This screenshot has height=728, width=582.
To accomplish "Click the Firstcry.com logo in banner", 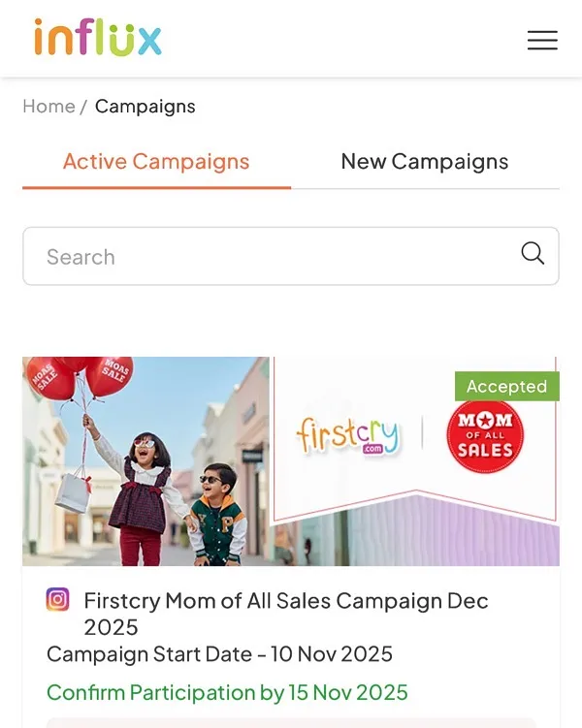I will click(347, 437).
